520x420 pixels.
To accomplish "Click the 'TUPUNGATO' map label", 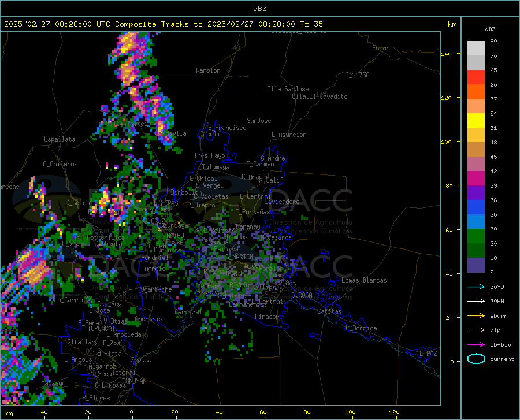I will click(103, 329).
